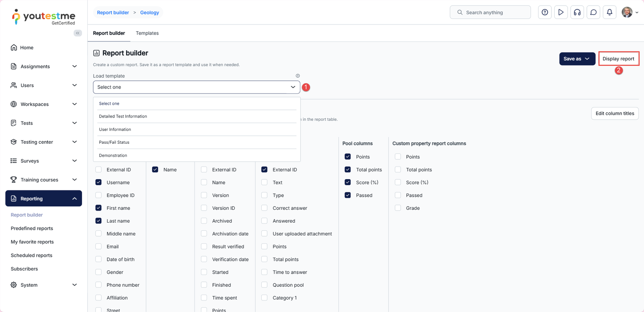Uncheck the Username checkbox

pos(99,182)
